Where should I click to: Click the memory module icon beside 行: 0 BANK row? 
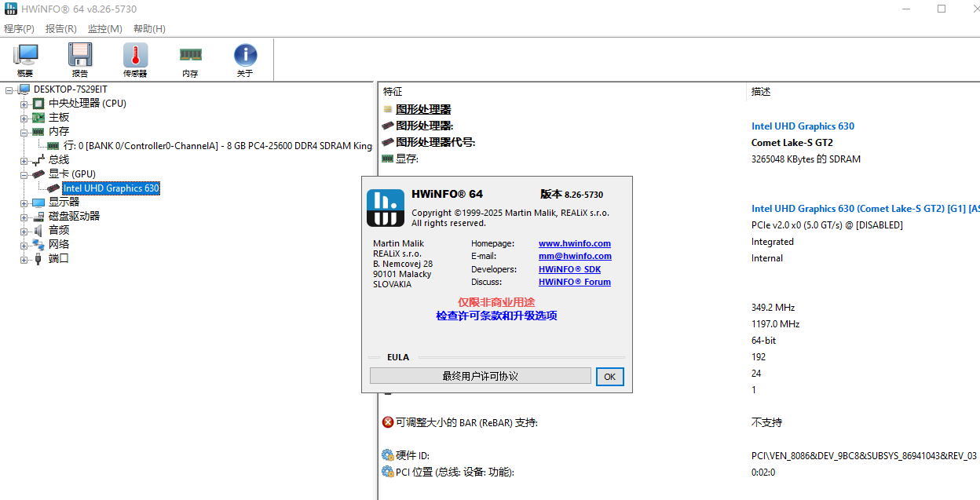53,146
